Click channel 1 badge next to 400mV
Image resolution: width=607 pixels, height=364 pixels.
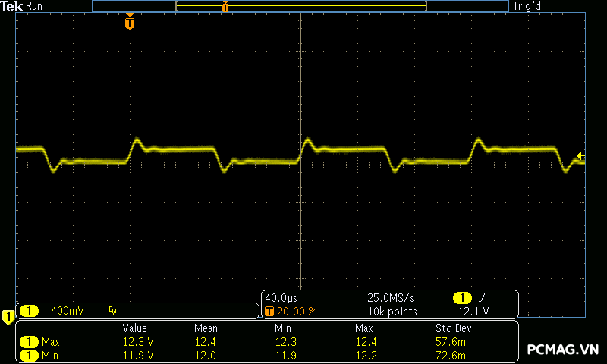tap(30, 310)
